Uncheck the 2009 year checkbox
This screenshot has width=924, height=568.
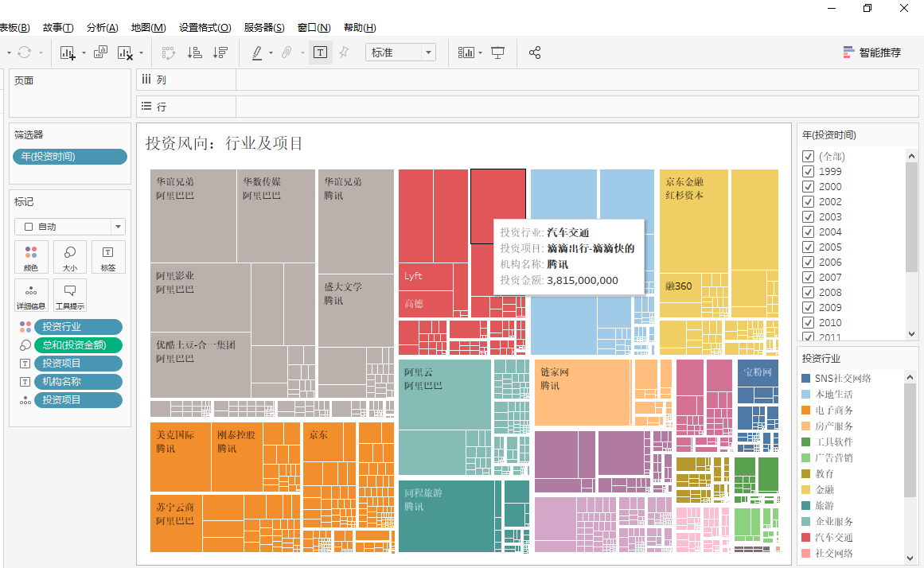(808, 308)
